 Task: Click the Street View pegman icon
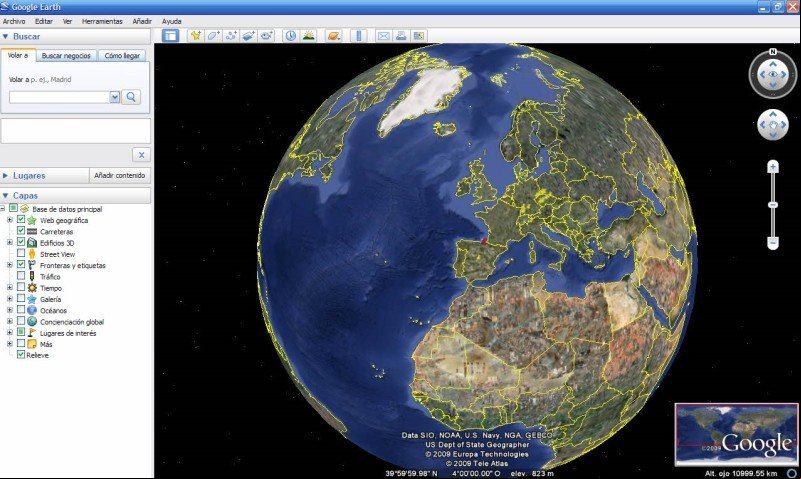pos(32,254)
